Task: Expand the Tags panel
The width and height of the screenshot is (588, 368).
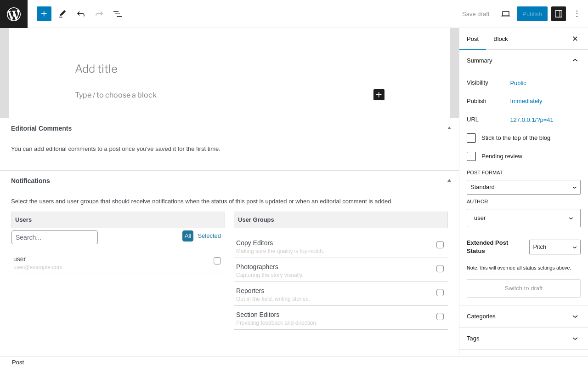Action: coord(524,339)
